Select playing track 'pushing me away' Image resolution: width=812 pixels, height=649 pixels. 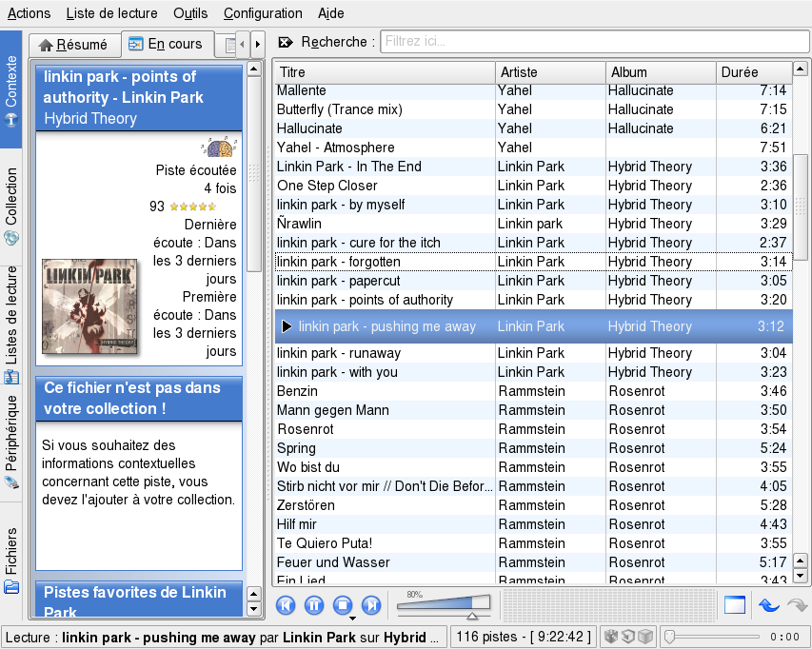533,326
